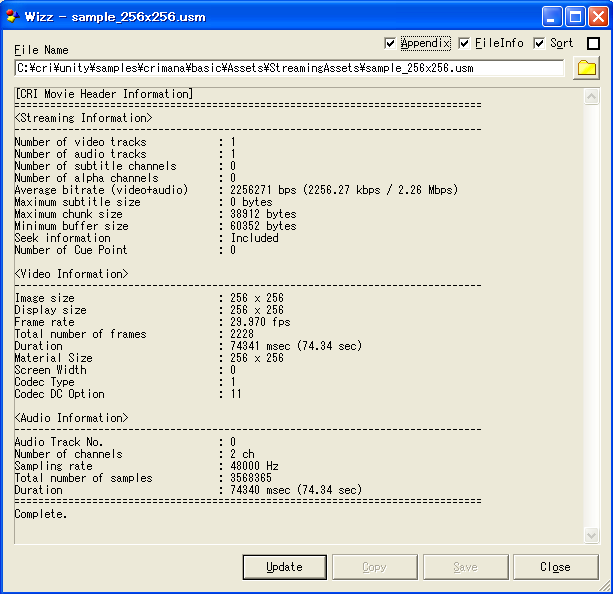Maximize the Wizz window
This screenshot has width=613, height=594.
(x=575, y=16)
